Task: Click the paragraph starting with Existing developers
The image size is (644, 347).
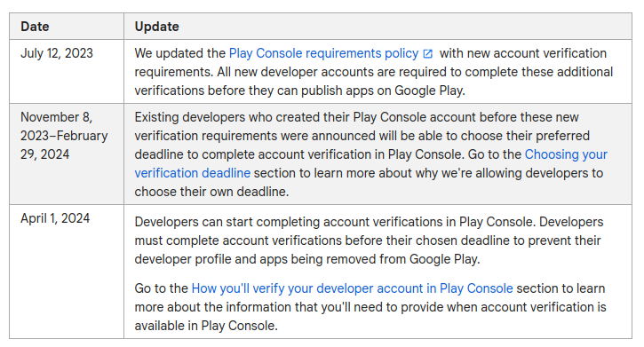Action: pos(371,154)
